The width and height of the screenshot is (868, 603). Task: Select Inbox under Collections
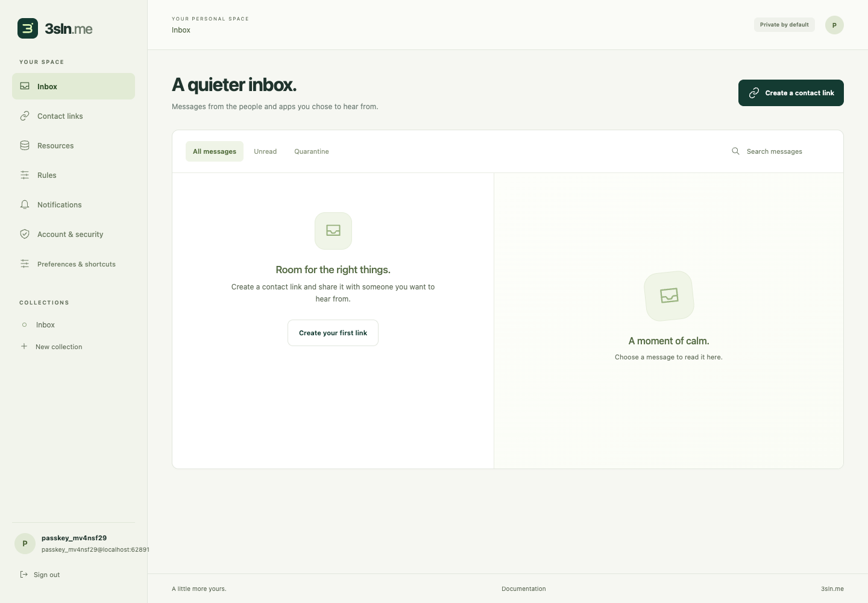click(x=74, y=324)
